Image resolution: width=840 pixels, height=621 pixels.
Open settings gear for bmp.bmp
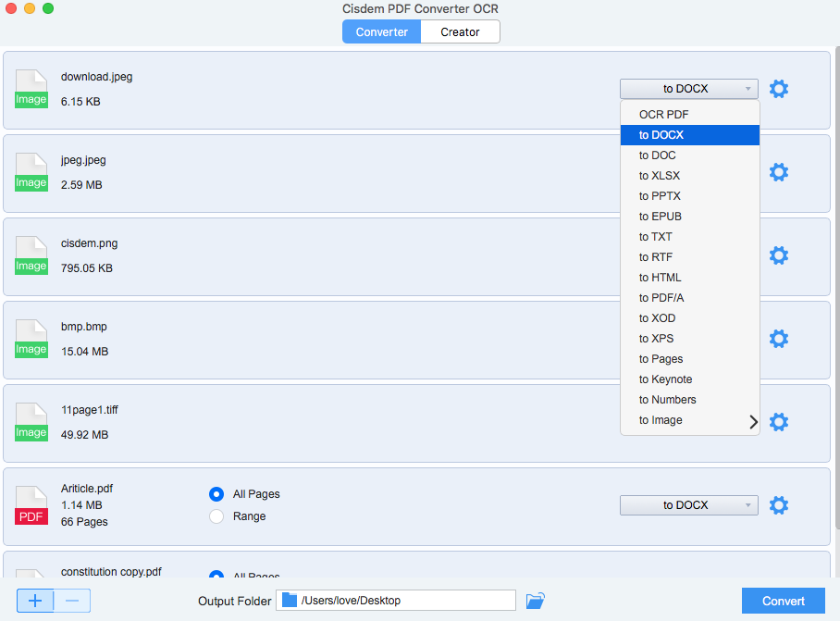coord(778,339)
